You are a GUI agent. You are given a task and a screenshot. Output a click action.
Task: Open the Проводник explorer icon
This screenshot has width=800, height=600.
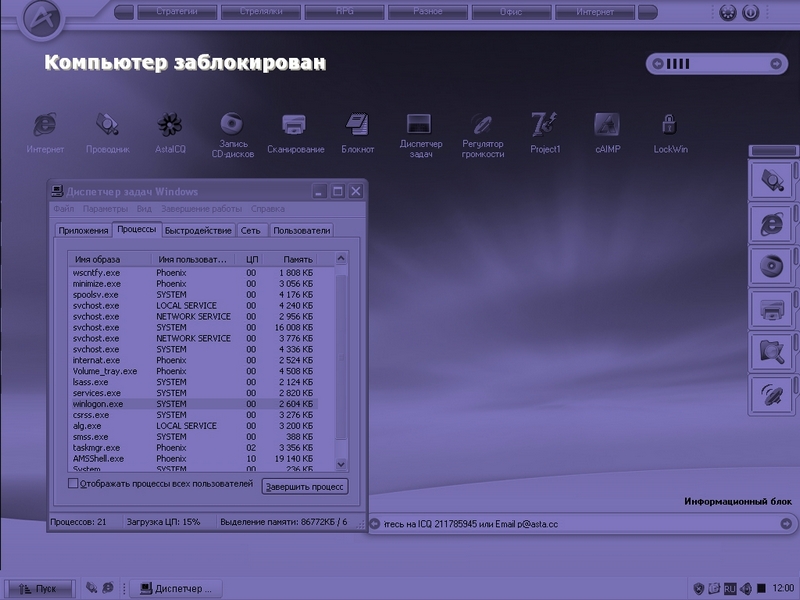(108, 132)
